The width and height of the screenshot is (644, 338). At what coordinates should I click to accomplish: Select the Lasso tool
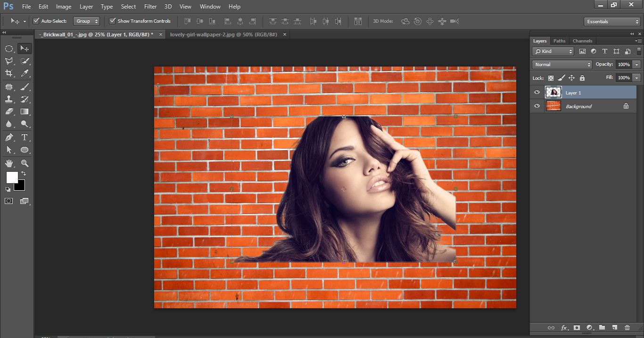point(9,60)
